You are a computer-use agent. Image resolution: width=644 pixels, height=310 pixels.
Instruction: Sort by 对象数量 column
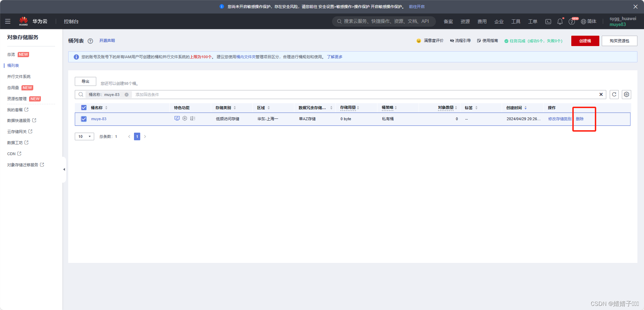point(456,108)
